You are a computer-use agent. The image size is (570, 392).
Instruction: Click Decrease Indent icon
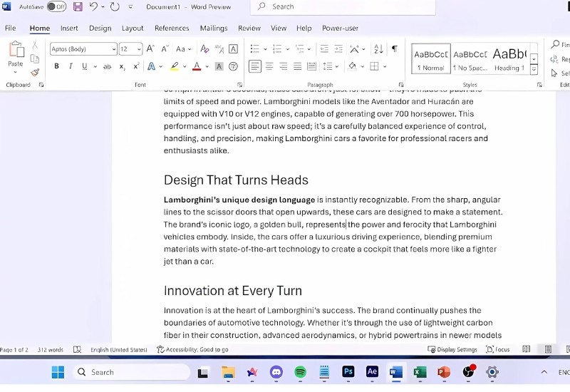[x=324, y=48]
